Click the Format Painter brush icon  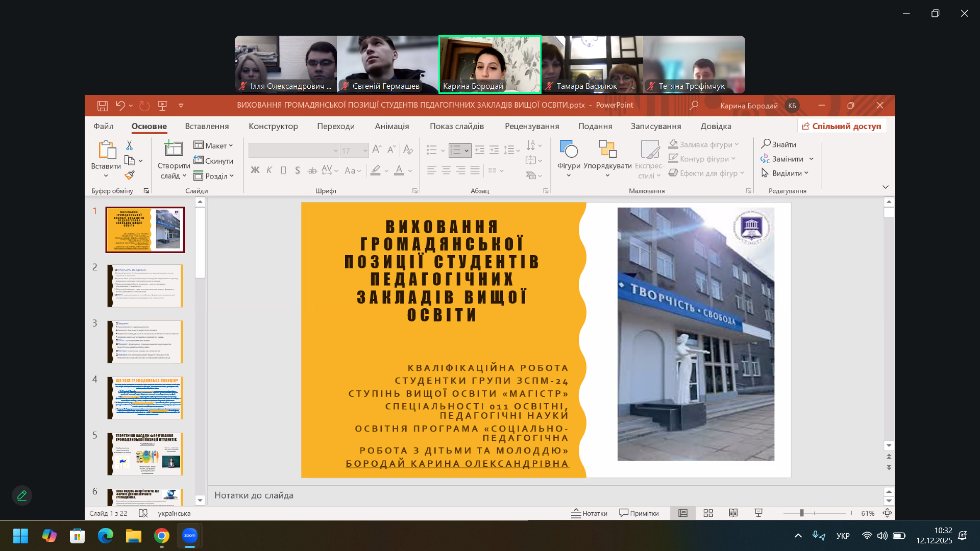[x=130, y=175]
